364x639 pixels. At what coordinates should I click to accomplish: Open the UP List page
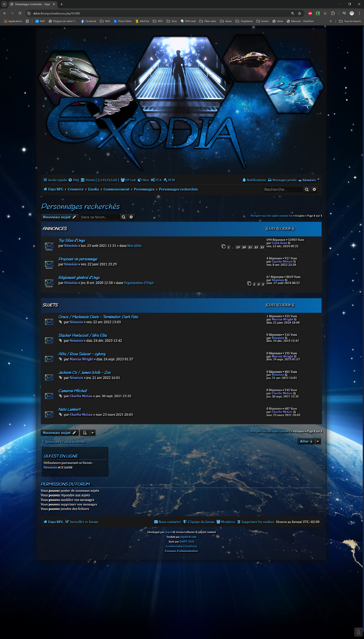click(x=128, y=180)
